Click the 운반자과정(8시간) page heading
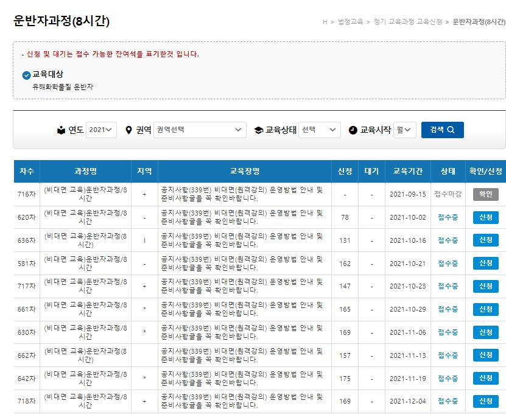The width and height of the screenshot is (506, 420). click(x=61, y=21)
